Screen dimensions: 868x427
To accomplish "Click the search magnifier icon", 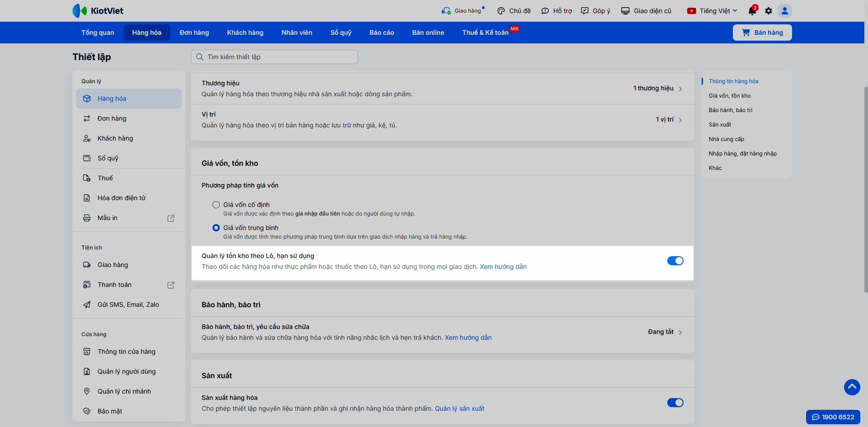I will point(200,57).
